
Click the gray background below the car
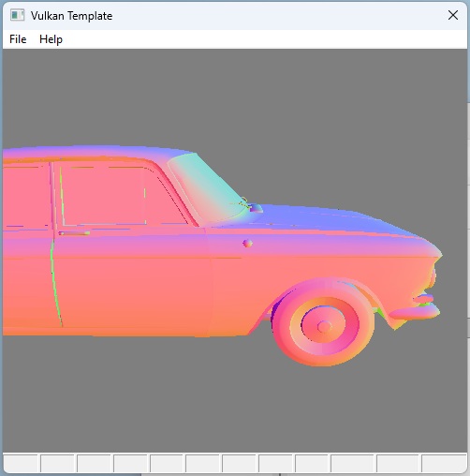click(x=234, y=406)
